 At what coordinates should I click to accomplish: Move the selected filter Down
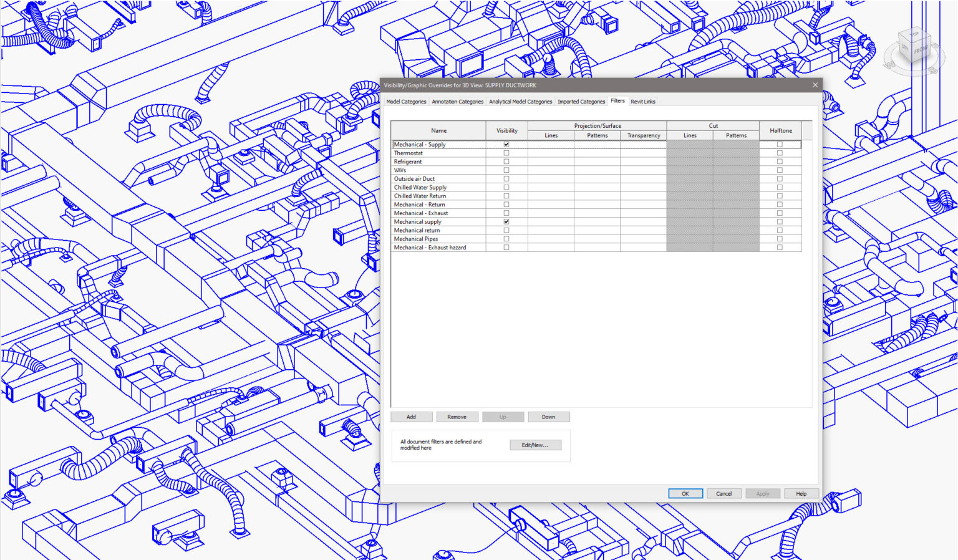click(x=549, y=417)
